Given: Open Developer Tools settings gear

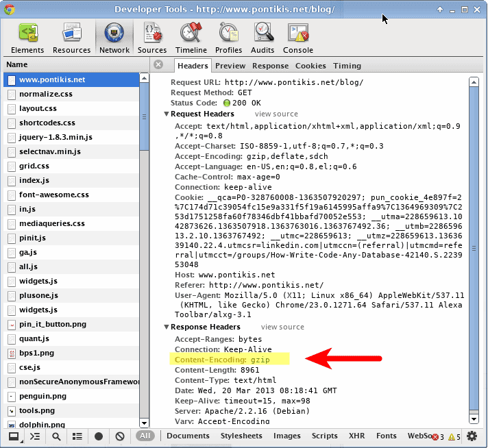Looking at the screenshot, I should point(472,436).
